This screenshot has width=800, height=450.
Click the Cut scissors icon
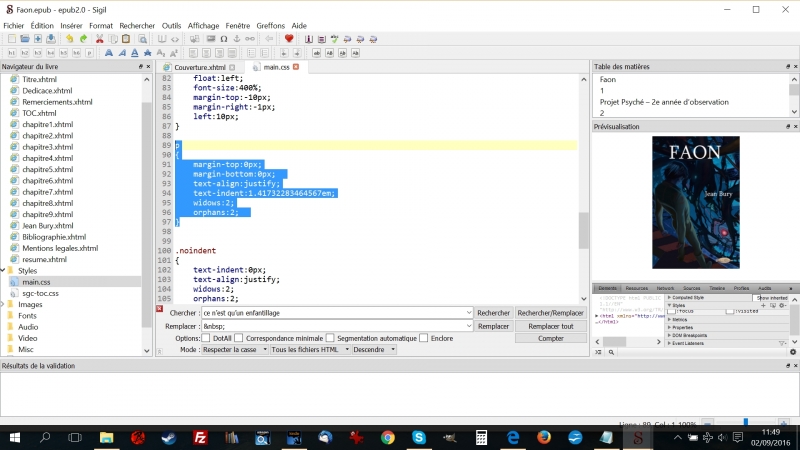click(x=99, y=39)
